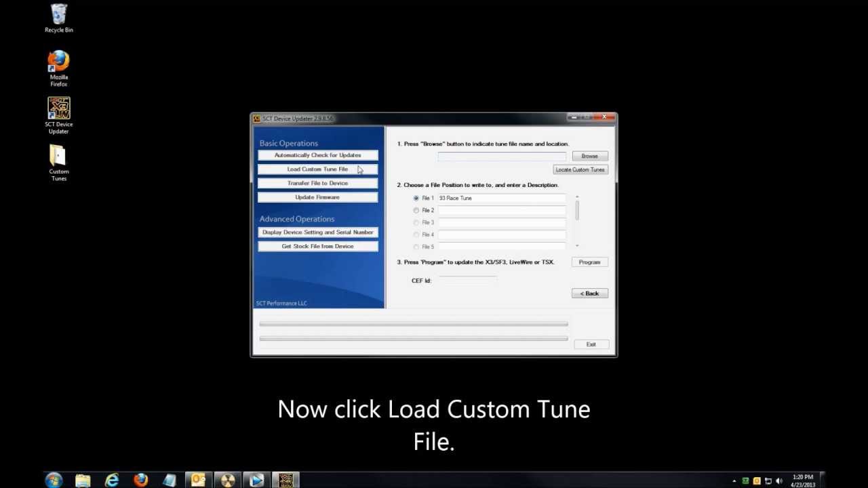
Task: Click the SCT Device Updater title bar icon
Action: coord(257,119)
